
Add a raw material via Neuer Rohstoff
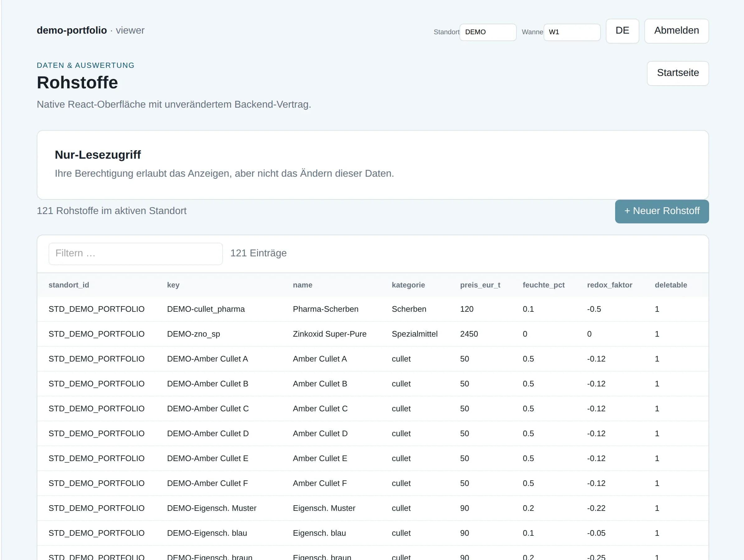point(662,211)
